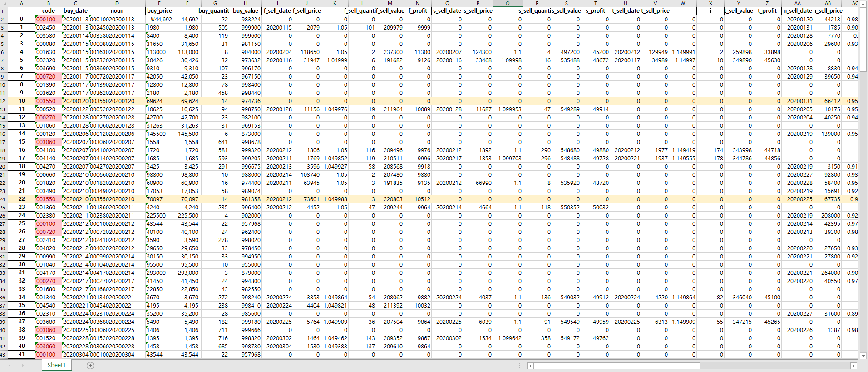Click the 'i' header cell in column X
Image resolution: width=868 pixels, height=372 pixels.
710,11
